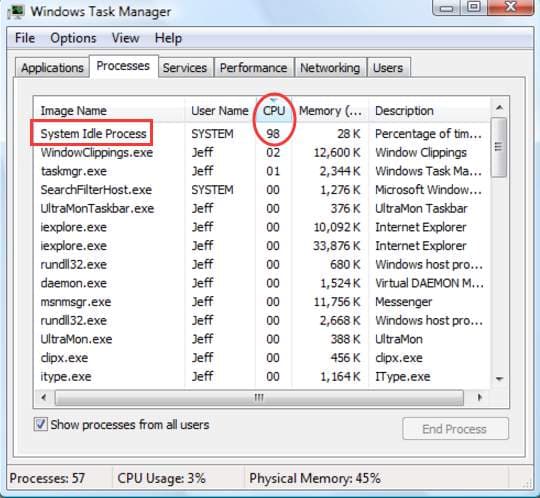Click the Window Clippings description
The height and width of the screenshot is (498, 540).
point(421,153)
